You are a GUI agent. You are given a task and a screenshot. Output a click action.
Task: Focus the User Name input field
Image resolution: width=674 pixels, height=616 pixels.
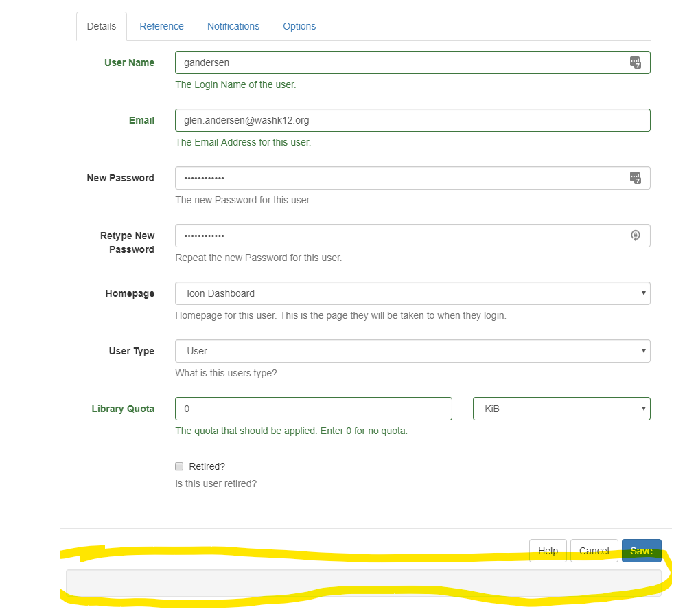412,62
